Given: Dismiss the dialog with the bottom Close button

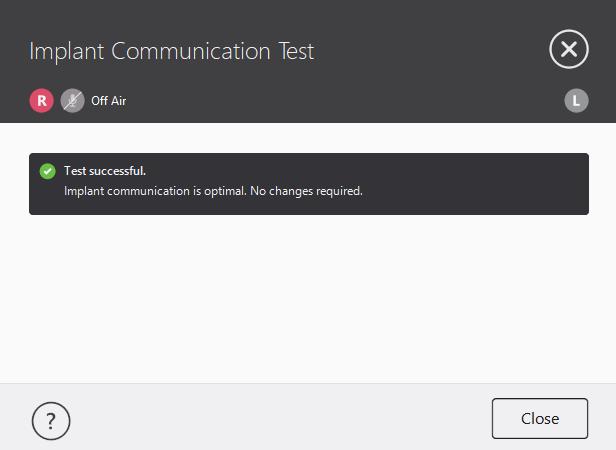Looking at the screenshot, I should point(539,419).
